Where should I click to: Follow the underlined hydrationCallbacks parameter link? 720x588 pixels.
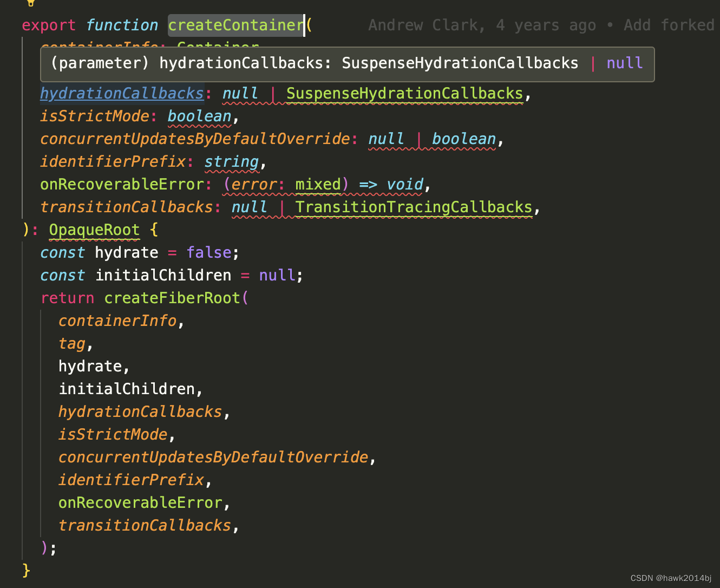coord(122,94)
